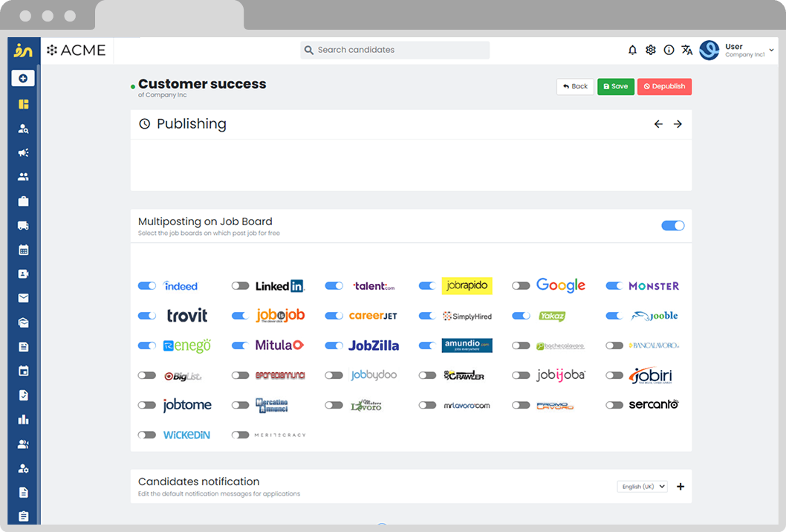The width and height of the screenshot is (786, 532).
Task: Toggle off the Mitula job board
Action: coord(240,346)
